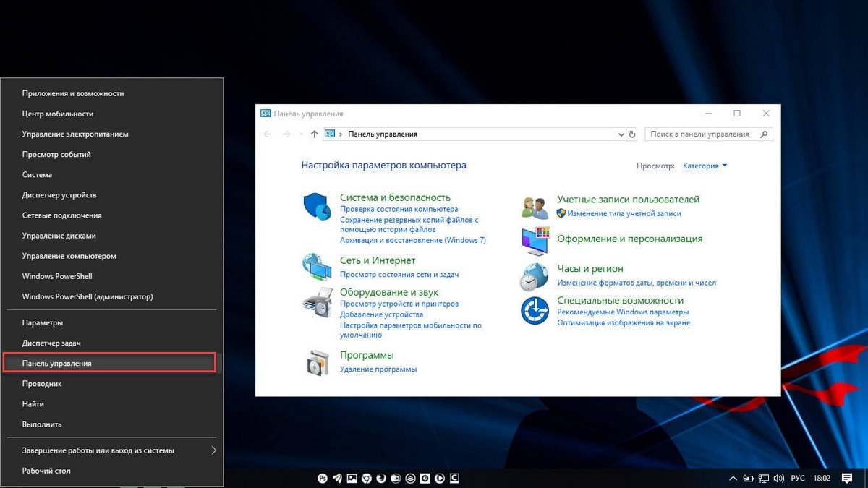Select Панель управления in the menu
Screen dimensions: 868x488
click(x=109, y=363)
